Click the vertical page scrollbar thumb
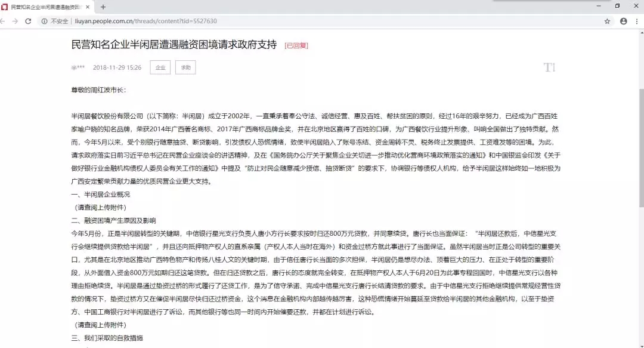644x348 pixels. click(x=641, y=147)
